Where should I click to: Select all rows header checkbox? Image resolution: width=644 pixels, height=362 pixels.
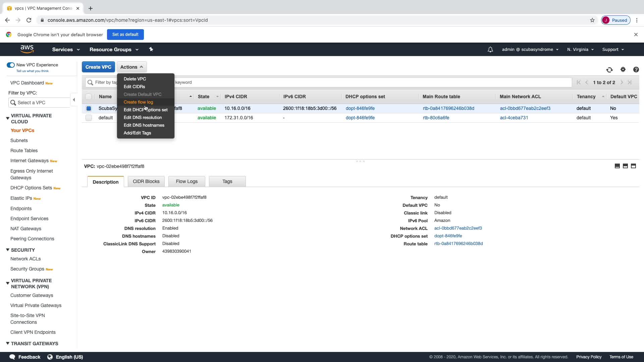coord(89,97)
